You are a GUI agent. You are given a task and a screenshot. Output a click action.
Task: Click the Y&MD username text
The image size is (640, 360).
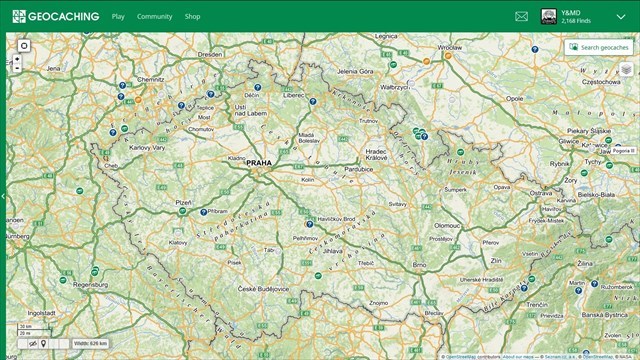[570, 13]
